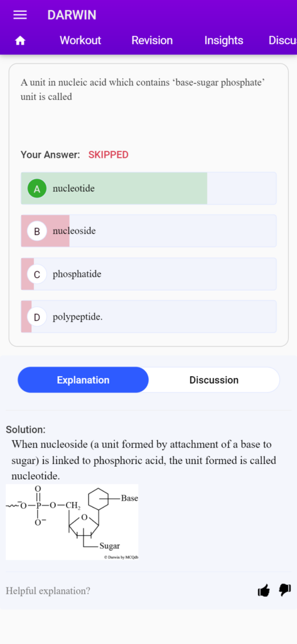
Task: Choose the nucleoside answer row
Action: [148, 231]
